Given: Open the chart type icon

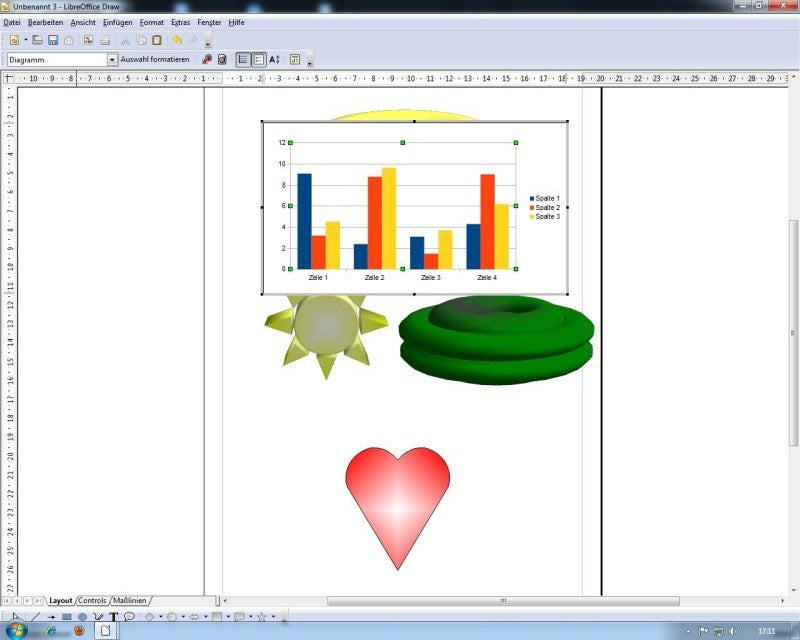Looking at the screenshot, I should point(207,60).
